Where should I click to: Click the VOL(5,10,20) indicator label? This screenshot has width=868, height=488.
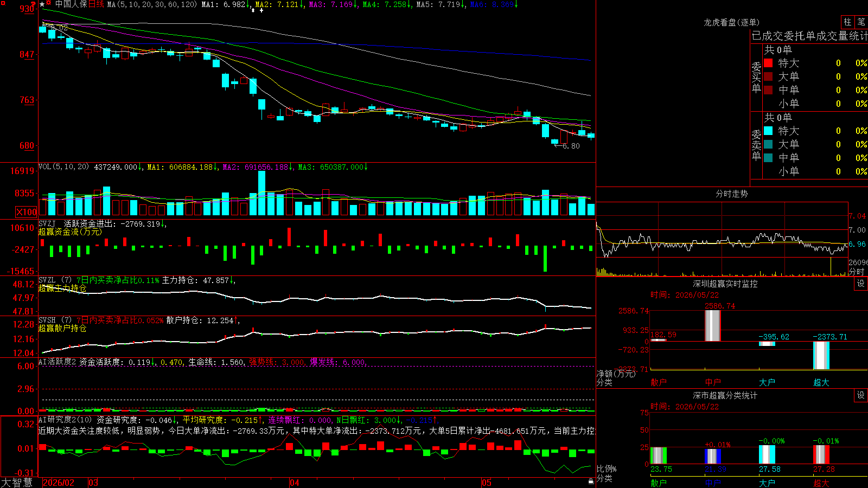[x=63, y=167]
